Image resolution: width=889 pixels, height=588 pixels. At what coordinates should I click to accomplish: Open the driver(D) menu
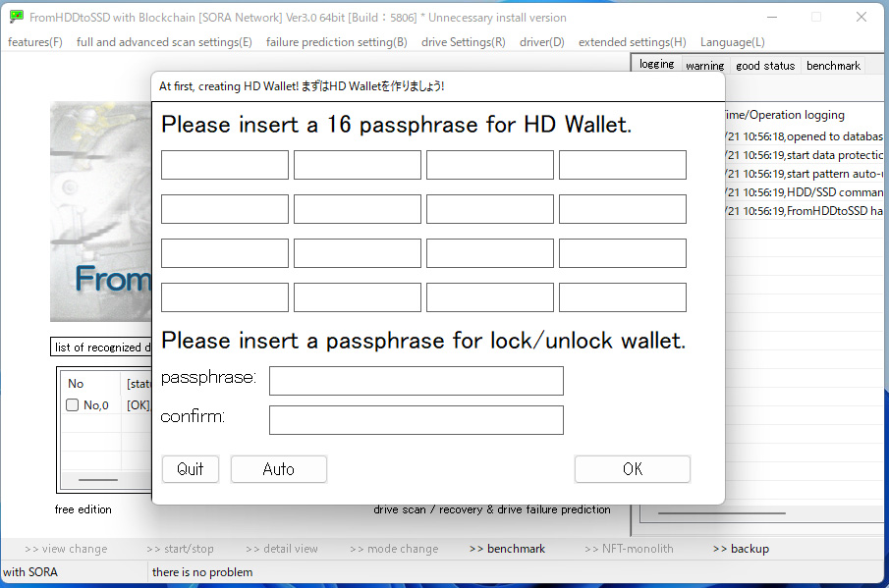542,42
